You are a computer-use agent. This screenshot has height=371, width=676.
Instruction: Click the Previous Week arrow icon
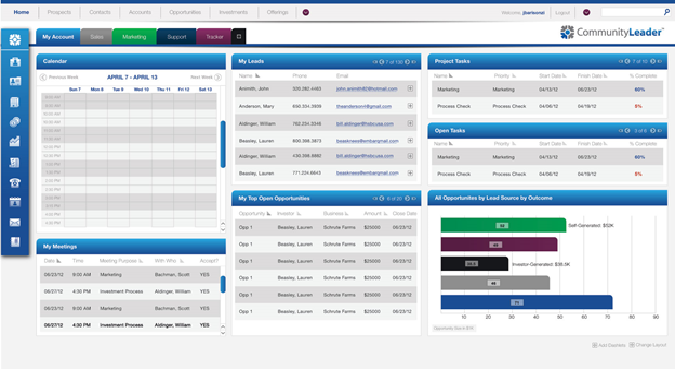(x=43, y=77)
